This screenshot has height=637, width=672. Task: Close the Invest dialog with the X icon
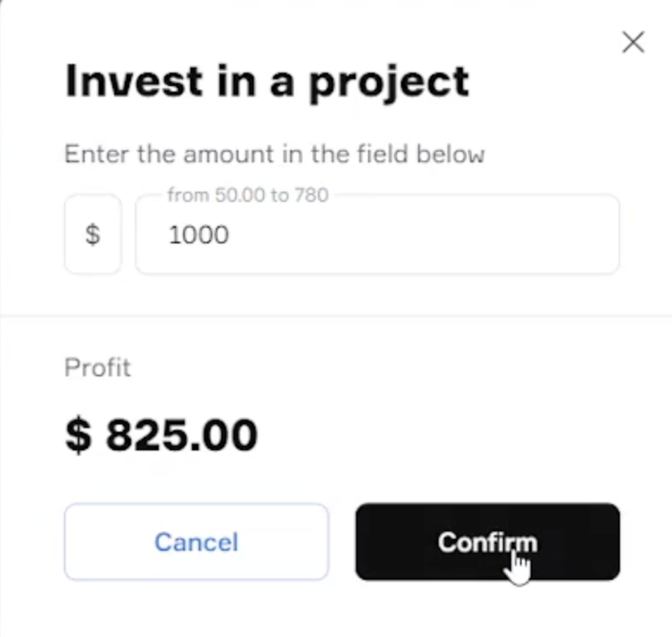[633, 42]
